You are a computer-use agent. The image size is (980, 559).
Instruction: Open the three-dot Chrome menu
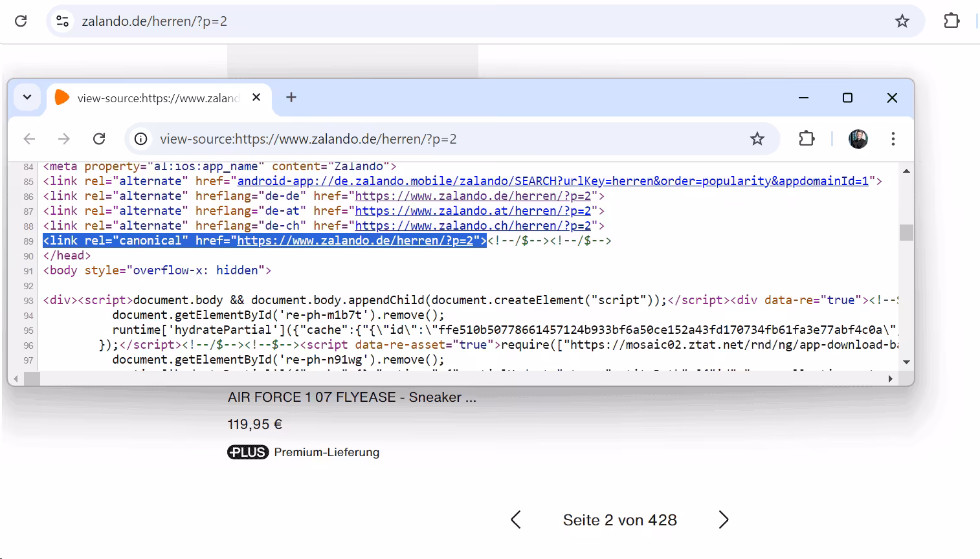[x=893, y=138]
